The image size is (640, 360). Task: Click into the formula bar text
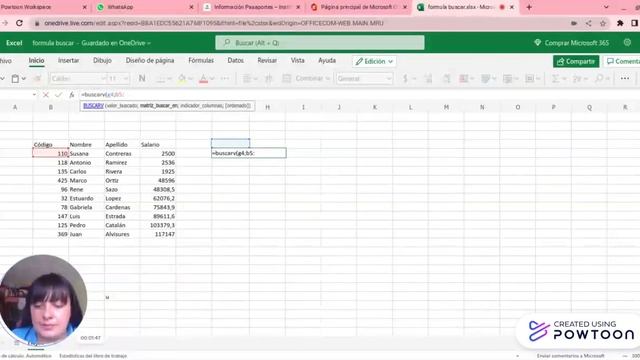tap(102, 95)
